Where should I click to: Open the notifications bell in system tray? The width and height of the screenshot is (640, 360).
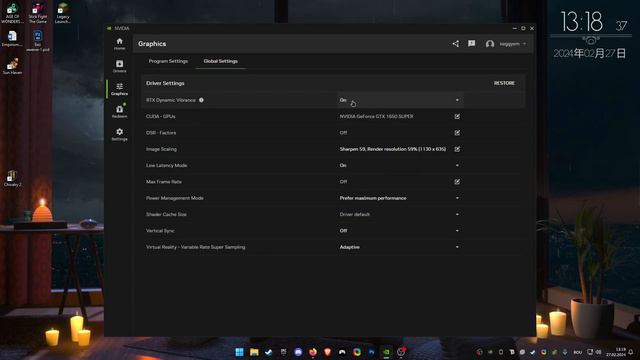pyautogui.click(x=631, y=352)
